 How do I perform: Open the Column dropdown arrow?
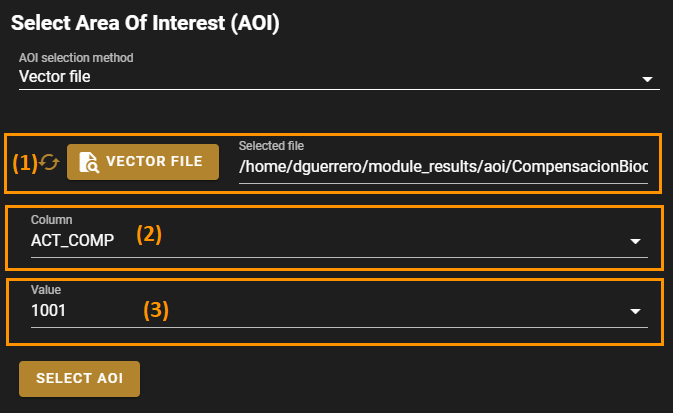[635, 241]
